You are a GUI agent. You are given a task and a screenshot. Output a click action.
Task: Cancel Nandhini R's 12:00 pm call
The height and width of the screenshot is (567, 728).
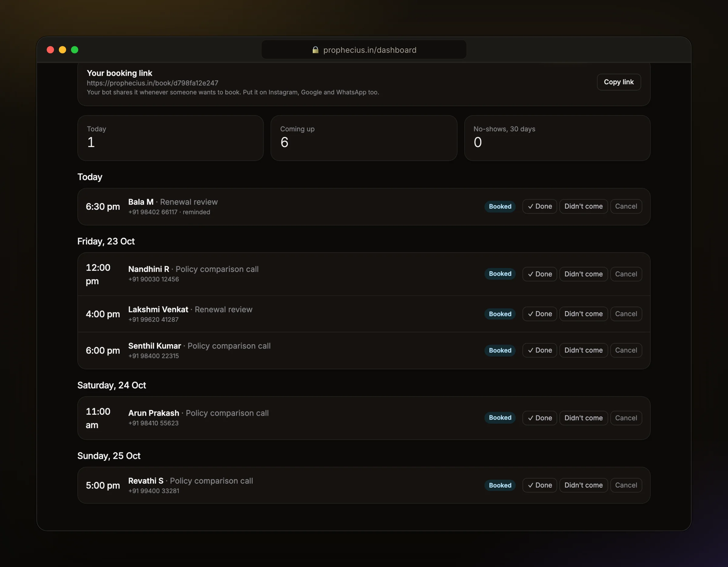[x=626, y=274]
